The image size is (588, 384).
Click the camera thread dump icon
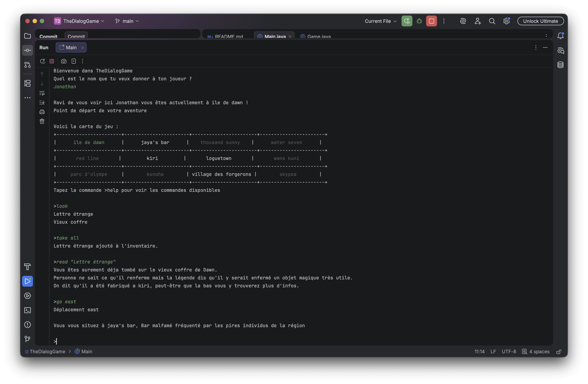[x=64, y=61]
